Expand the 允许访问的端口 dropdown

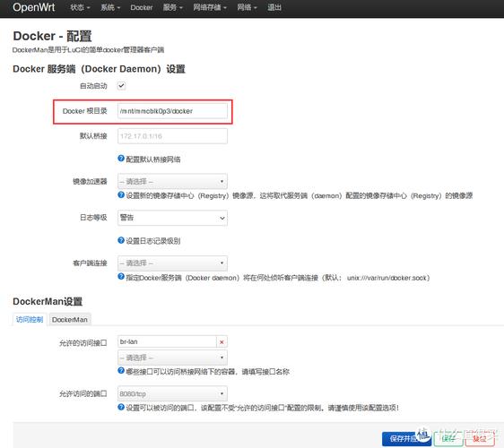pyautogui.click(x=172, y=393)
